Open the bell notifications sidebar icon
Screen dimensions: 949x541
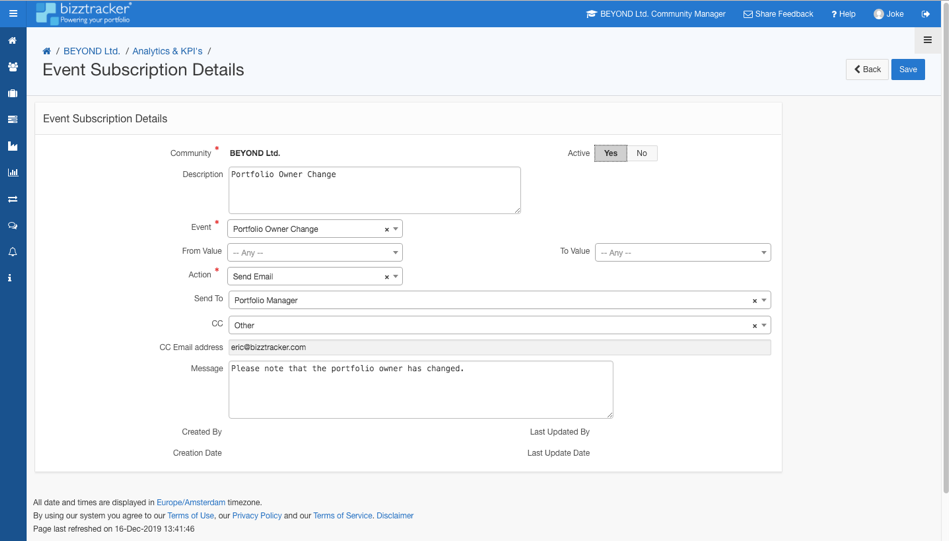tap(12, 252)
